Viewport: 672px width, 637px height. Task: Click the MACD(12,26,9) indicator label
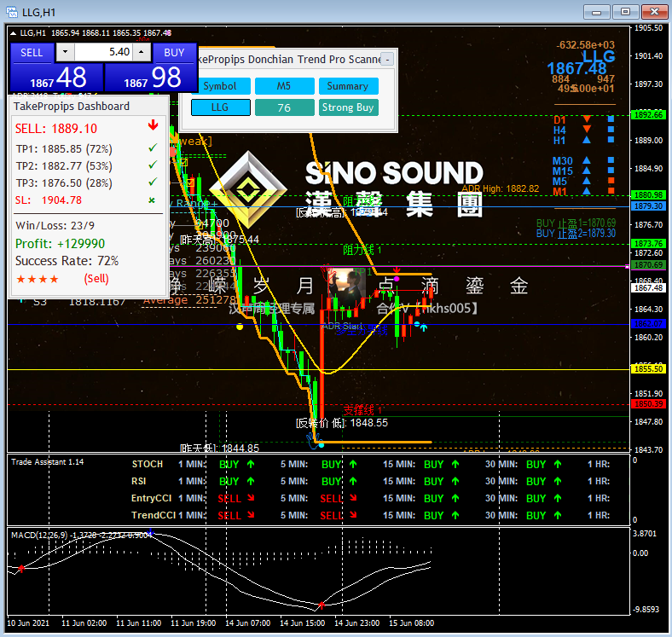coord(81,535)
